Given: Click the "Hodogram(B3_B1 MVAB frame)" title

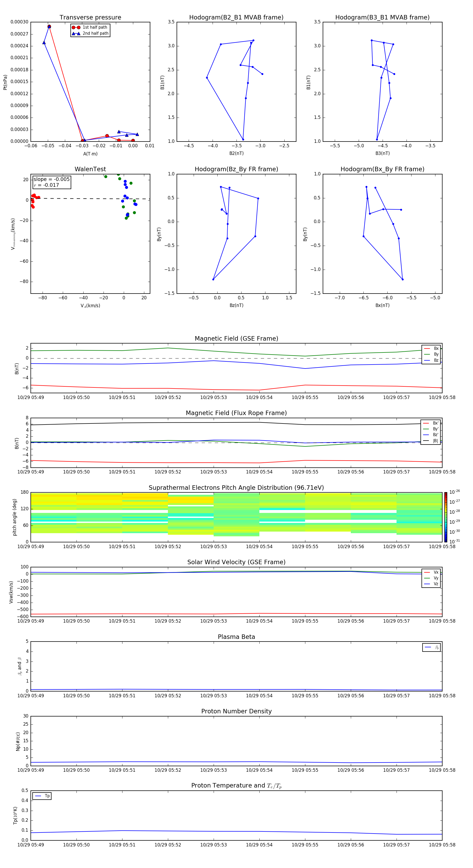Looking at the screenshot, I should pos(382,18).
